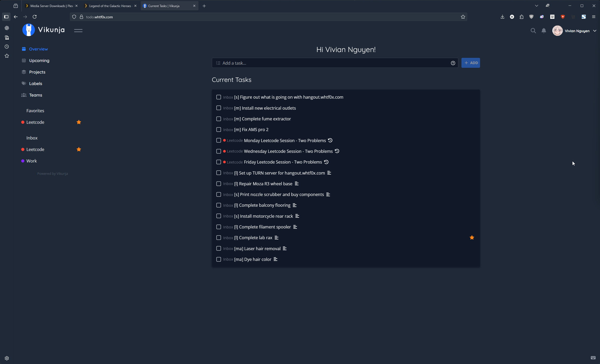
Task: Open the browser list all tabs chevron
Action: [x=536, y=6]
